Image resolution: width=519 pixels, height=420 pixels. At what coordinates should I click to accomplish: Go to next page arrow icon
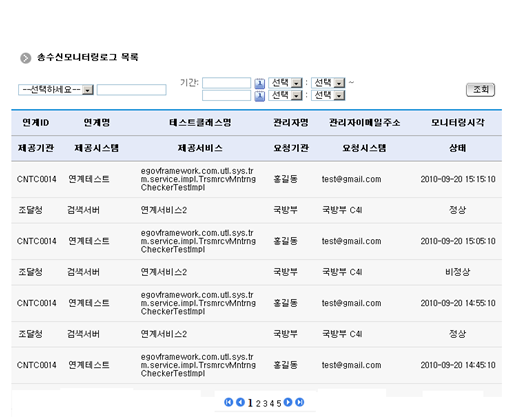coord(288,402)
